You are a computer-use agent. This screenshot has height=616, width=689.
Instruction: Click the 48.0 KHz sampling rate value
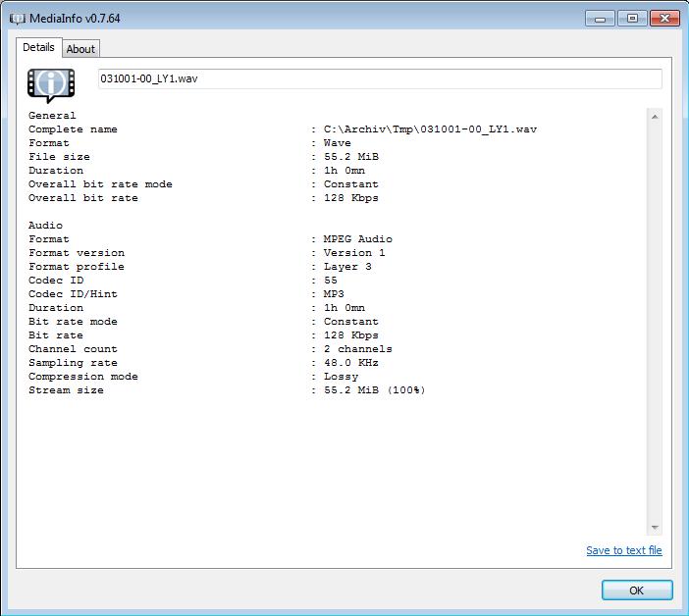[350, 362]
